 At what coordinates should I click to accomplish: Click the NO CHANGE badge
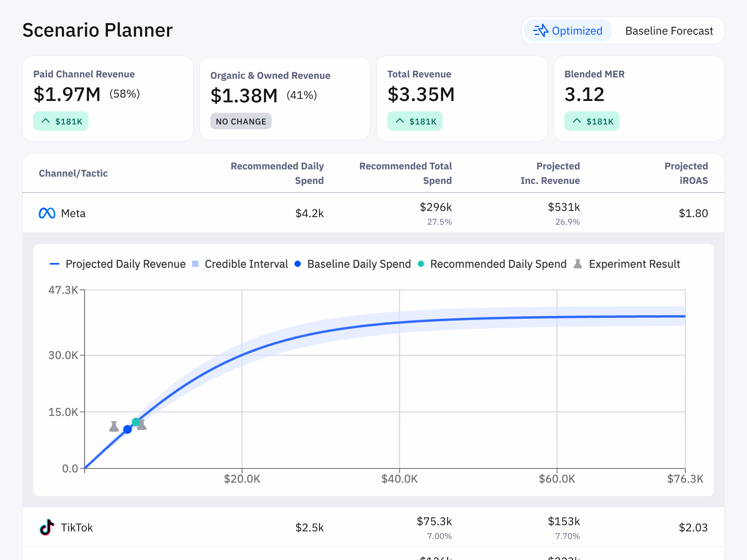point(241,121)
